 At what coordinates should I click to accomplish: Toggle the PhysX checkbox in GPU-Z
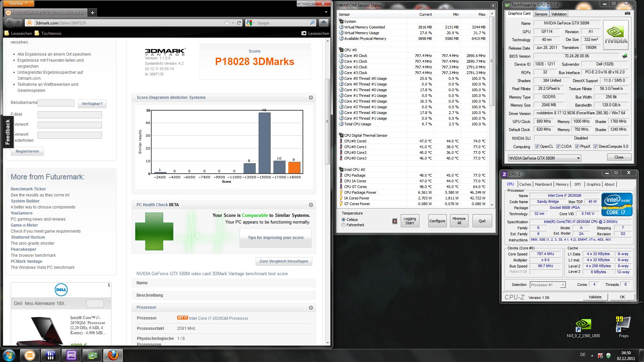coord(577,146)
